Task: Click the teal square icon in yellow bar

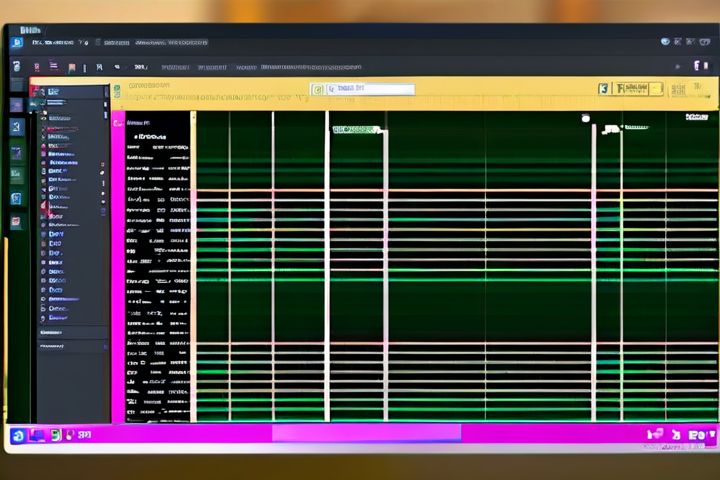Action: [603, 89]
